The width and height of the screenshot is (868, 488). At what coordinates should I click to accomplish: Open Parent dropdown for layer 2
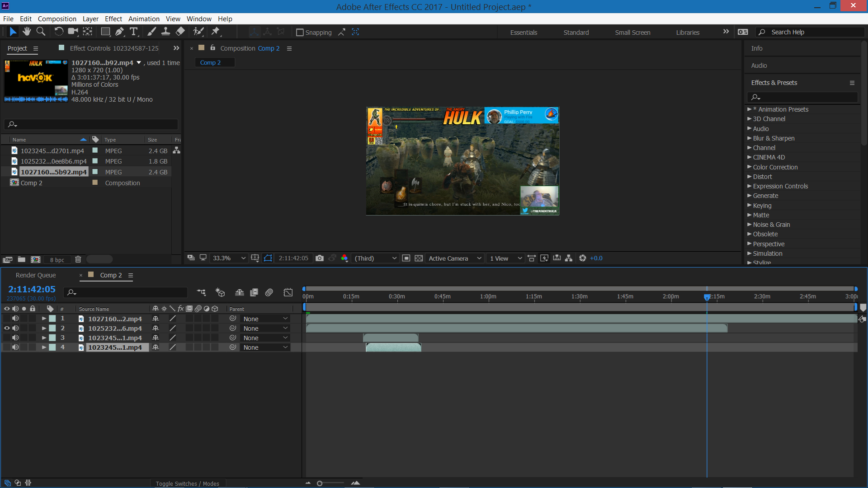click(x=265, y=328)
